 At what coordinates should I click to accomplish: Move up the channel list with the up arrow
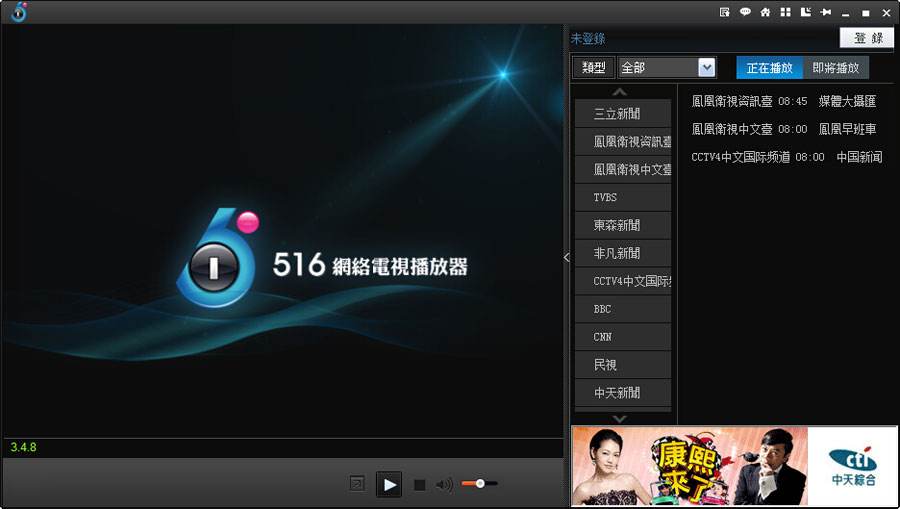point(619,92)
